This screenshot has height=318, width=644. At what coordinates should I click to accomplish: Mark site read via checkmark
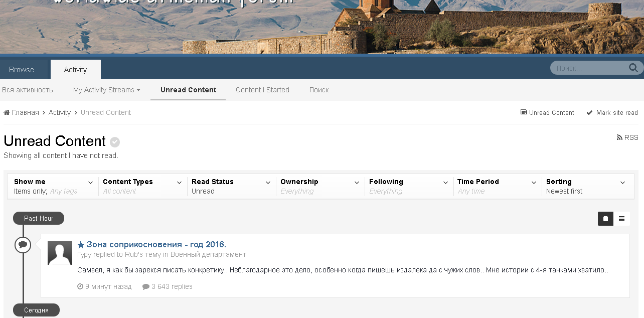click(612, 113)
